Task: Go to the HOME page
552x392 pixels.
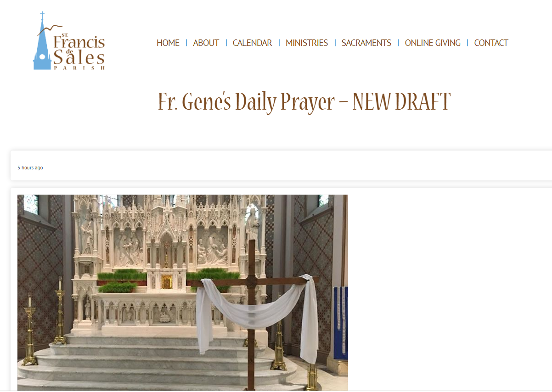Action: tap(168, 43)
